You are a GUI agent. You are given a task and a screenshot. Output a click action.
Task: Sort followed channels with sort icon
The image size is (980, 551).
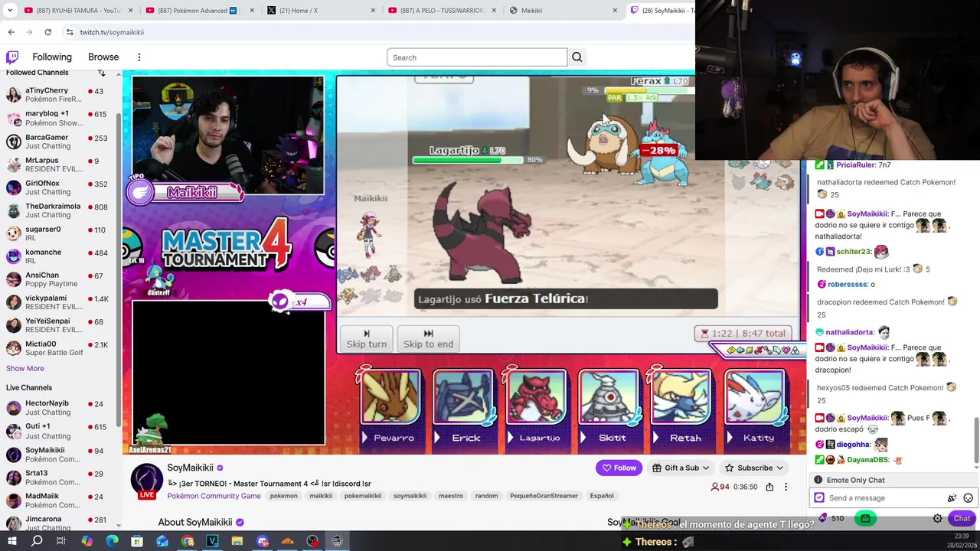point(102,73)
